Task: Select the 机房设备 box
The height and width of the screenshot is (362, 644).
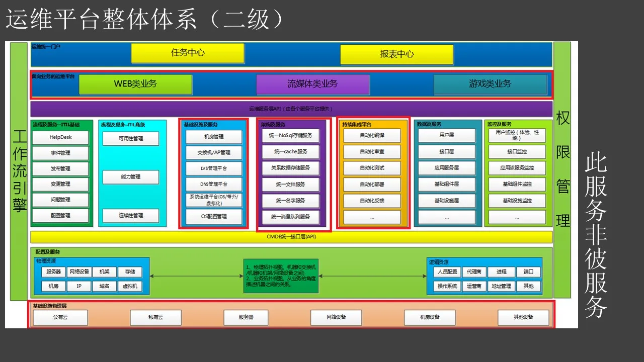Action: click(x=430, y=318)
